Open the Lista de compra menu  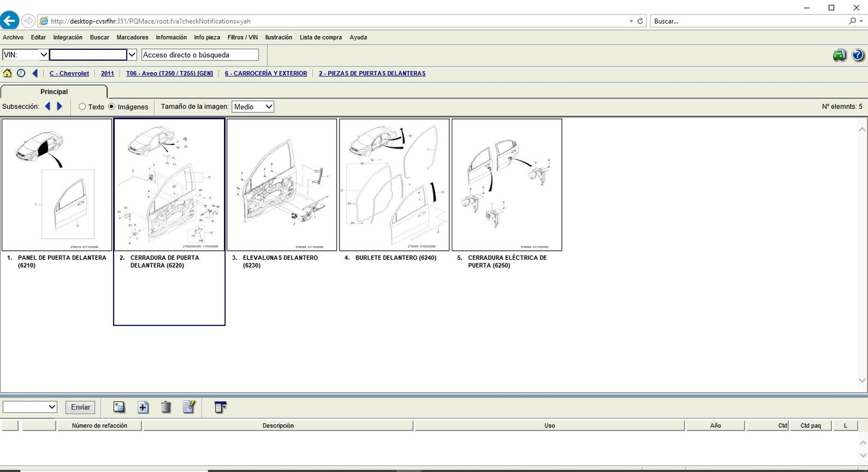(x=320, y=37)
